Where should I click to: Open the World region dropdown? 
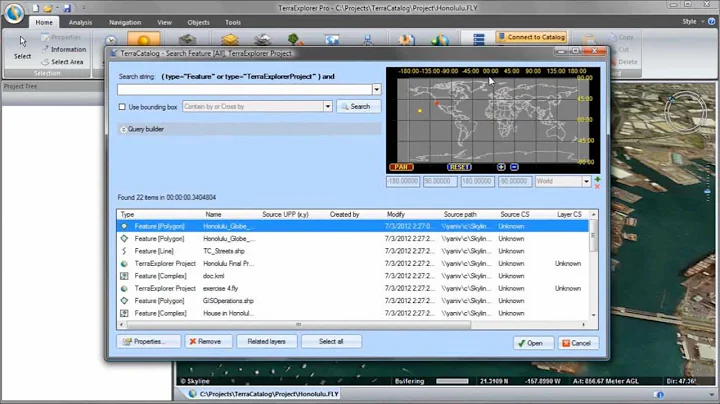[x=586, y=181]
